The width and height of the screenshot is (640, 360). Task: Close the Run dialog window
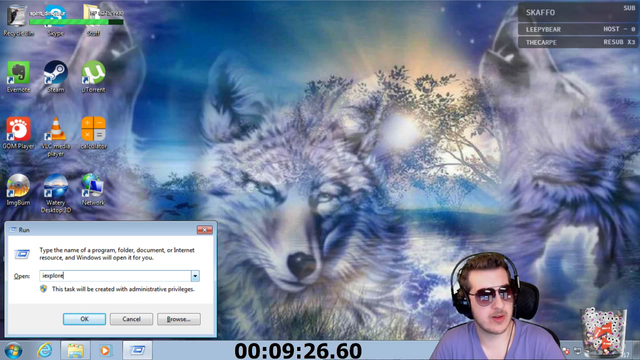[204, 230]
